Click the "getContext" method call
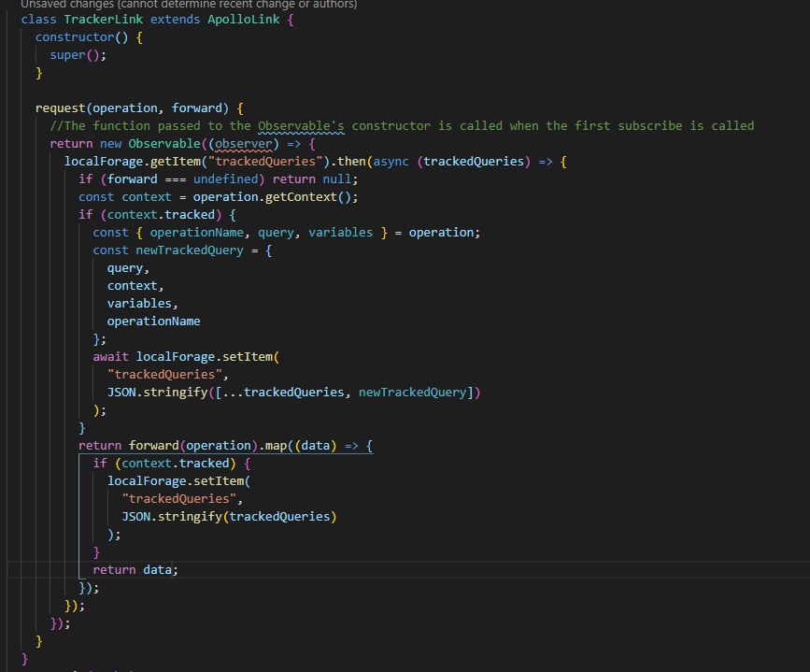The image size is (810, 672). coord(301,197)
